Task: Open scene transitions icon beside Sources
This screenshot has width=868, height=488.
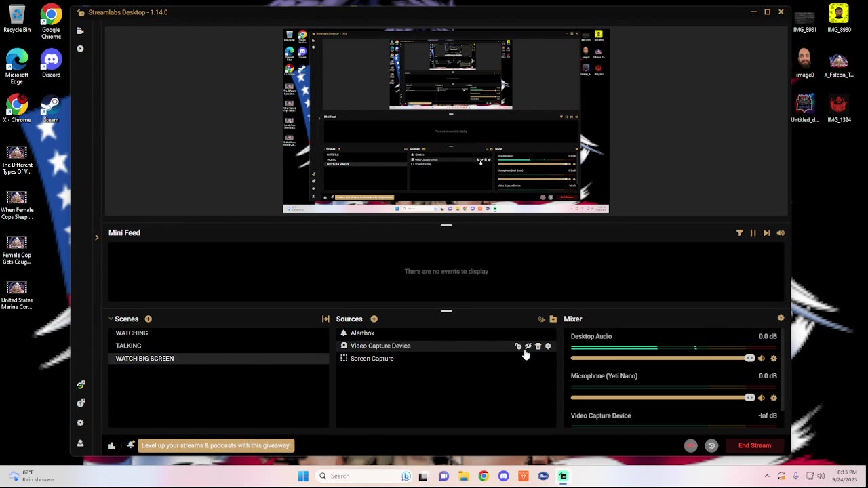Action: click(325, 319)
